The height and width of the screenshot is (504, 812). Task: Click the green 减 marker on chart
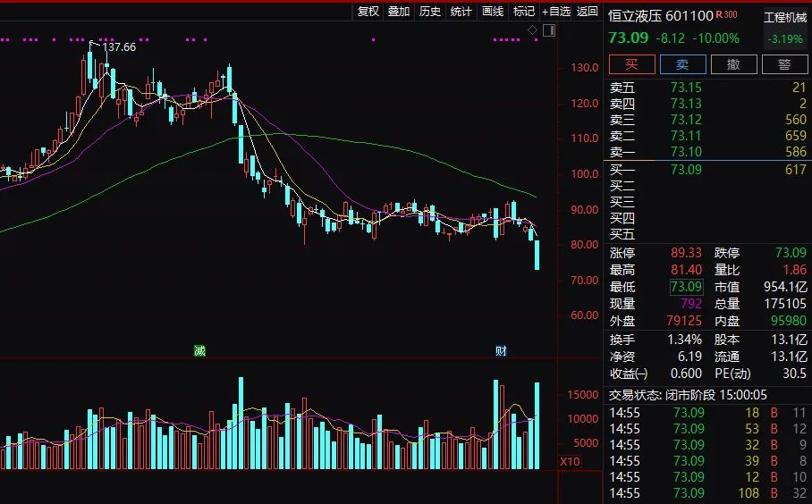coord(200,351)
